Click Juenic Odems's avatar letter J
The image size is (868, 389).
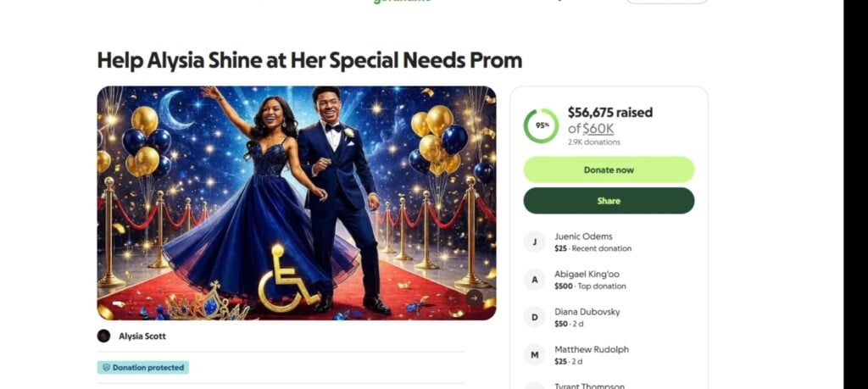(534, 242)
